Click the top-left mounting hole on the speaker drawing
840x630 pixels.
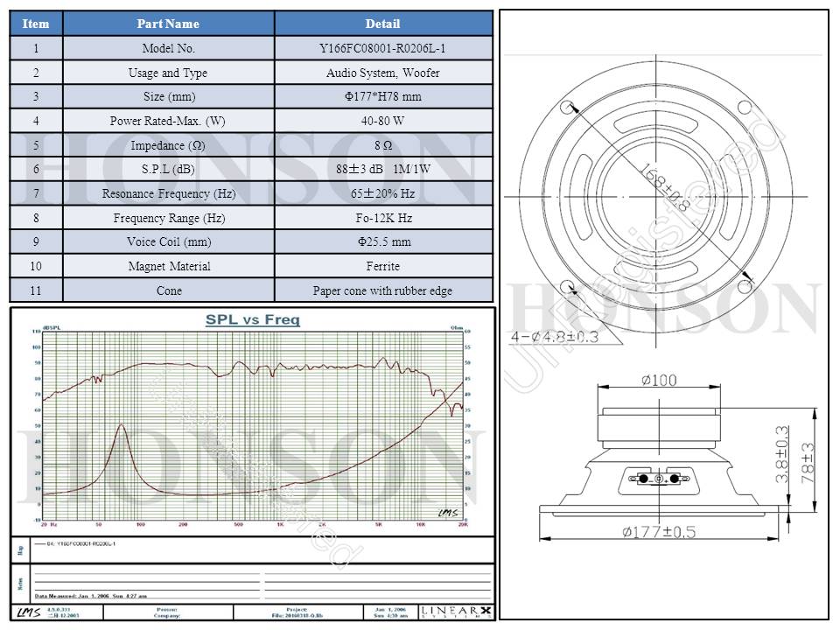567,108
